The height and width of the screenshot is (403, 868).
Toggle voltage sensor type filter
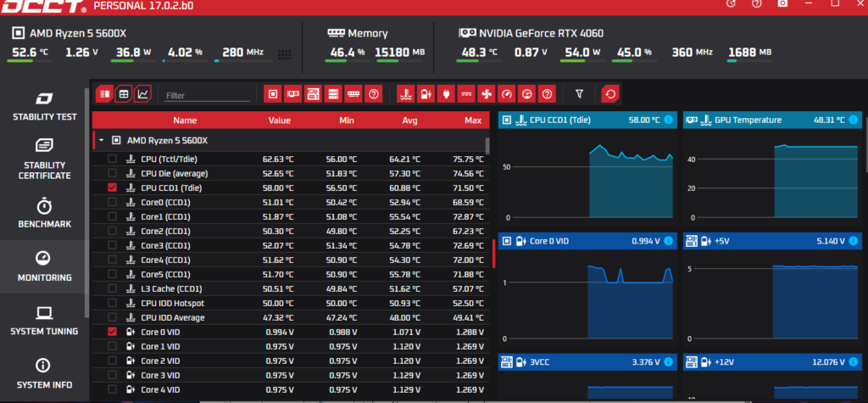tap(426, 93)
